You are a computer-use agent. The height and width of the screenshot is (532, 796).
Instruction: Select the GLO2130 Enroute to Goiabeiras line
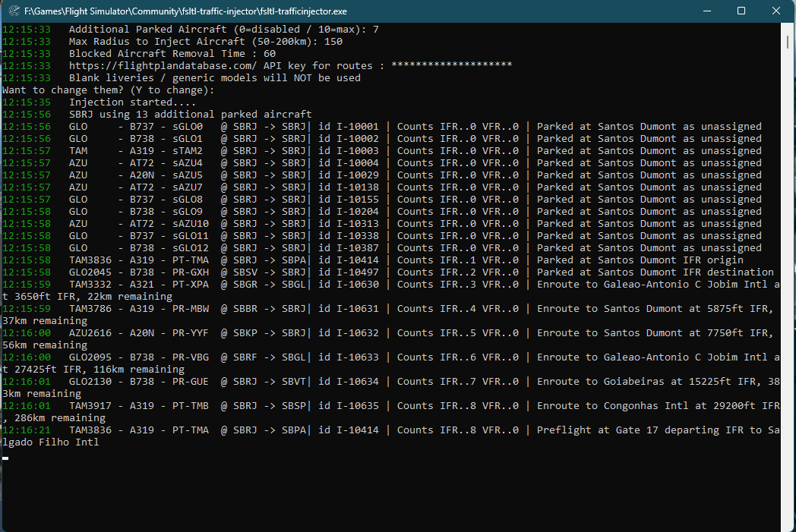coord(380,381)
